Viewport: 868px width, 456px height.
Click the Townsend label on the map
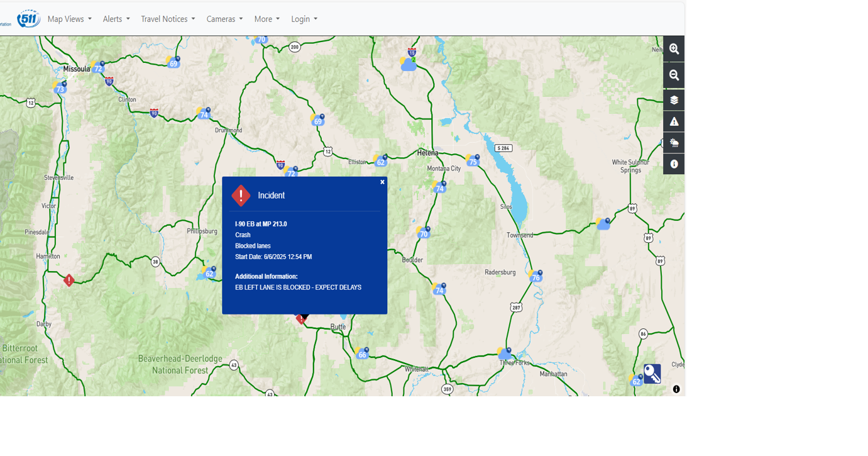[520, 235]
